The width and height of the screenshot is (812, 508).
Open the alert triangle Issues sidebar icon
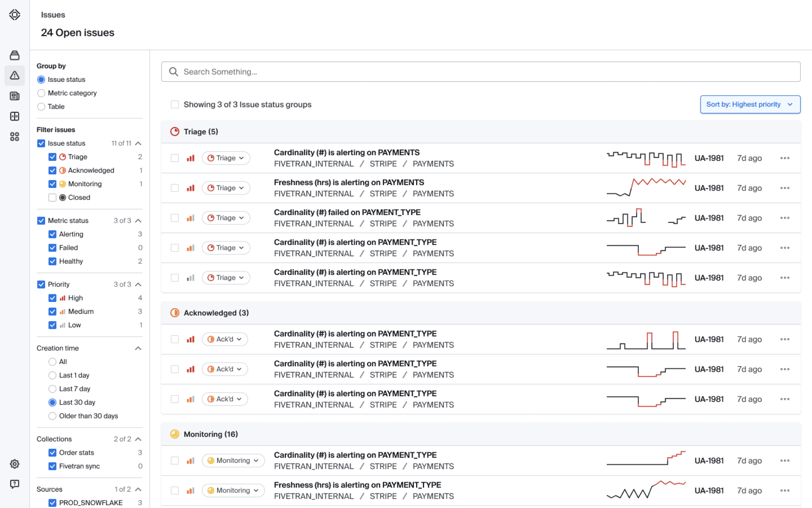tap(14, 75)
